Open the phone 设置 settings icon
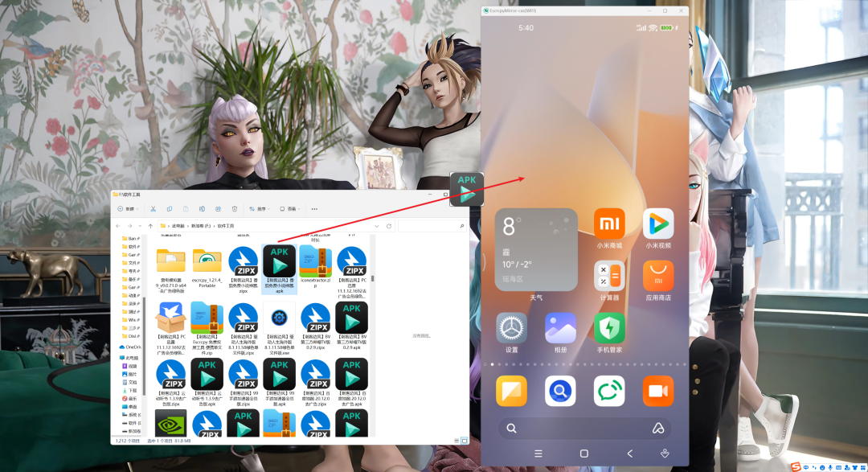This screenshot has height=472, width=868. pyautogui.click(x=511, y=328)
